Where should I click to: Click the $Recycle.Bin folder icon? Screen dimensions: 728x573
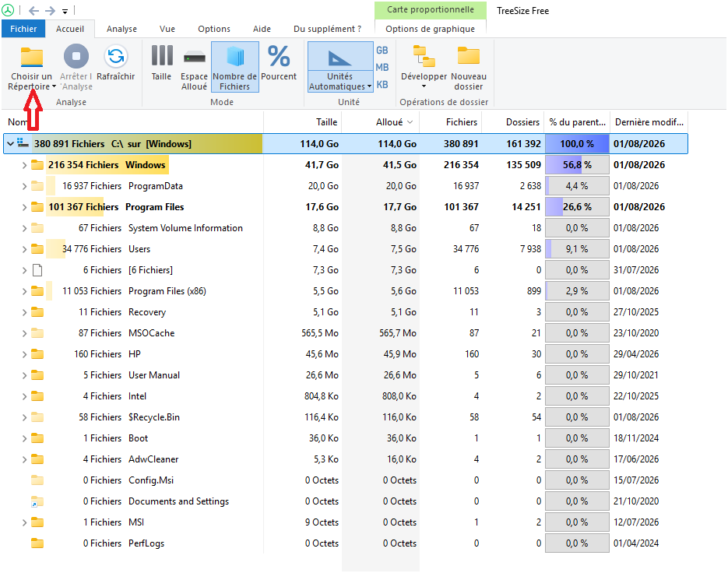[37, 417]
